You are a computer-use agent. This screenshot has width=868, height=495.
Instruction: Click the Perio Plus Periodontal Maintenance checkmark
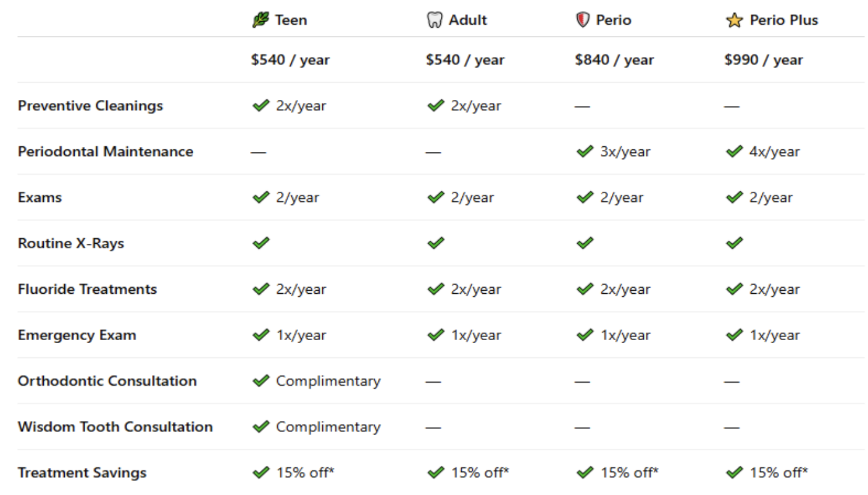pyautogui.click(x=734, y=151)
